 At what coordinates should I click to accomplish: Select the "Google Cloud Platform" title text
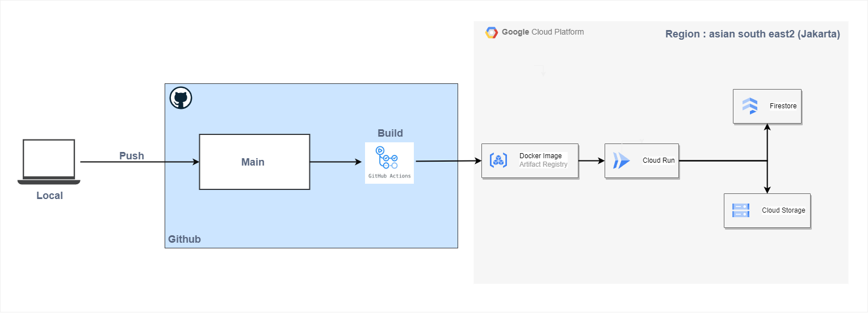click(x=543, y=32)
